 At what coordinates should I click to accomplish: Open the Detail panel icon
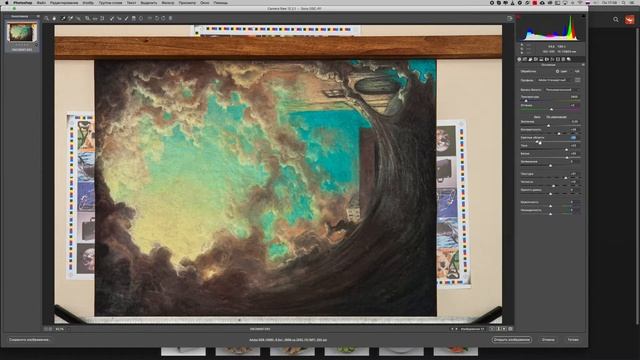(x=530, y=59)
